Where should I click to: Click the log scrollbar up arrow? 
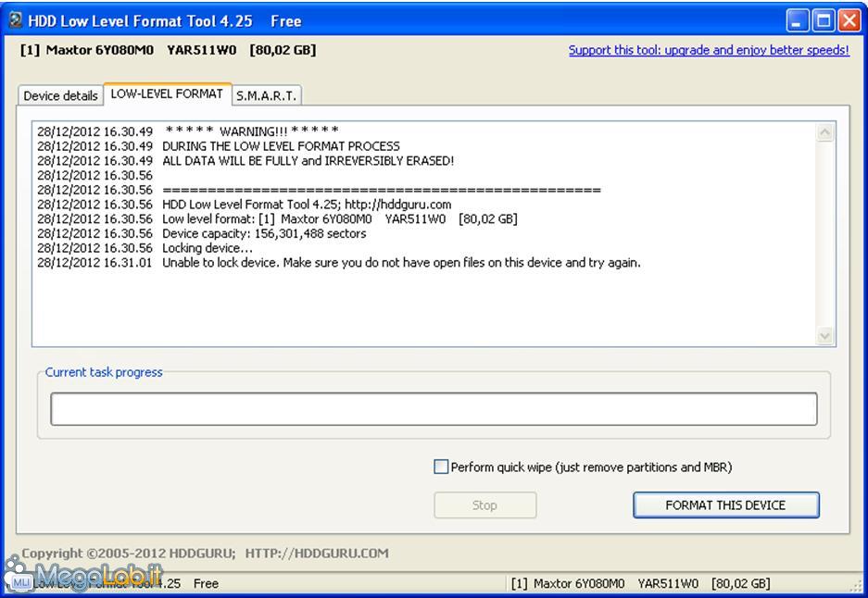(824, 132)
